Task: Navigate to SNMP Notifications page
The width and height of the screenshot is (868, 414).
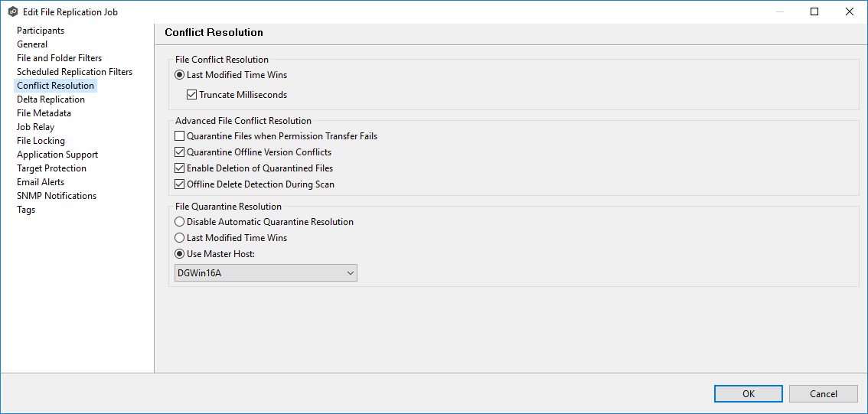Action: (57, 196)
